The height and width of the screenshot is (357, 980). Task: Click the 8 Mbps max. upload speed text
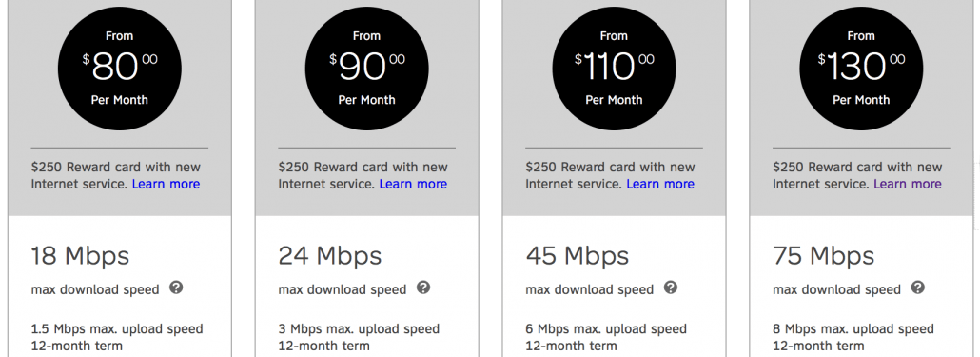point(853,328)
